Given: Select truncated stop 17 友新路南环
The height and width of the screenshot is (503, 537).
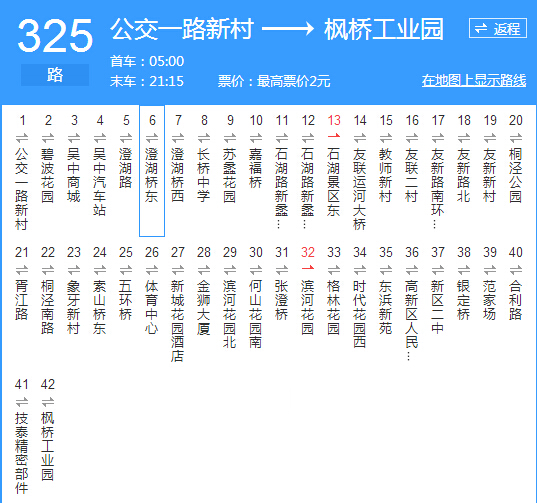Looking at the screenshot, I should point(438,188).
